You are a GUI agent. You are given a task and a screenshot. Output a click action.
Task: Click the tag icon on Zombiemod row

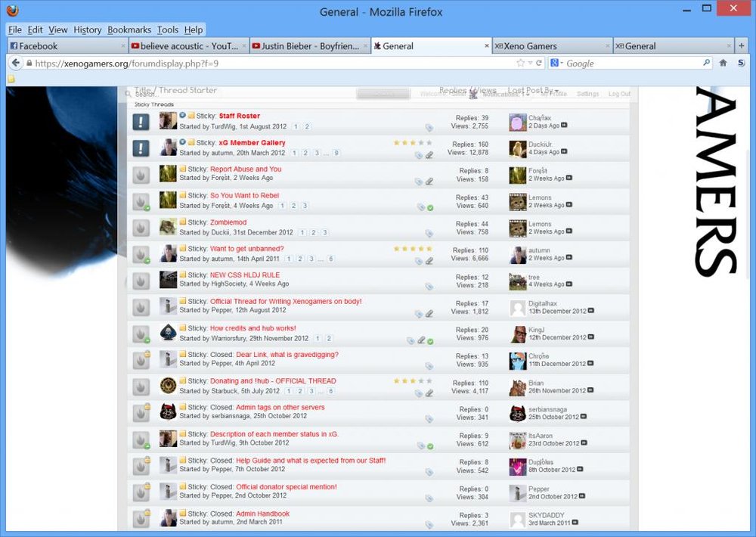[429, 234]
